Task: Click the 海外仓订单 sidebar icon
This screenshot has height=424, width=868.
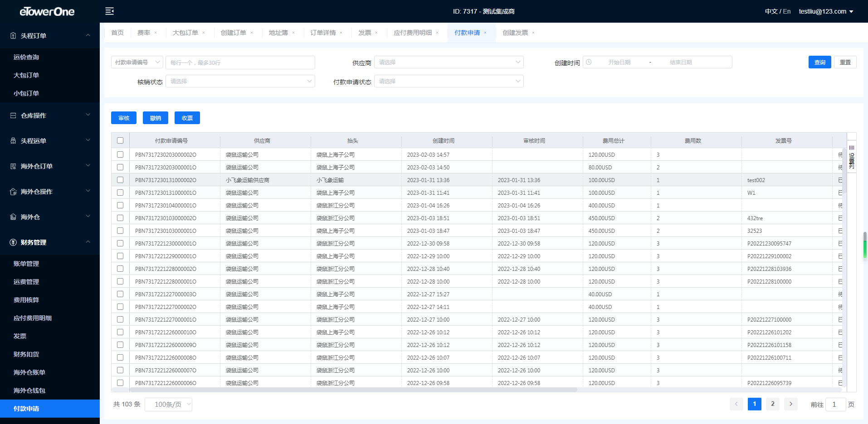Action: (13, 166)
